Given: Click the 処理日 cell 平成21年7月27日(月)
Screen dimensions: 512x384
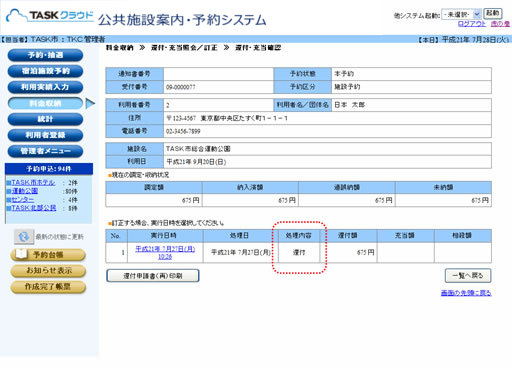Looking at the screenshot, I should (x=241, y=253).
